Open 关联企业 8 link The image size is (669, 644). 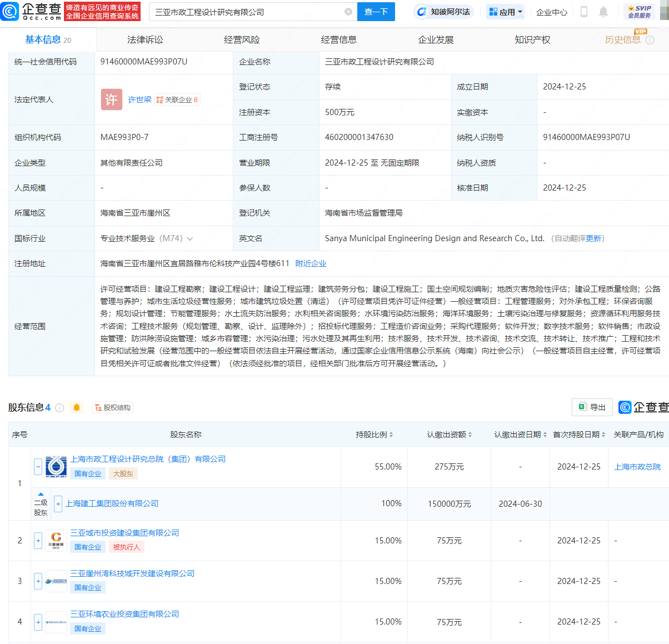(177, 99)
